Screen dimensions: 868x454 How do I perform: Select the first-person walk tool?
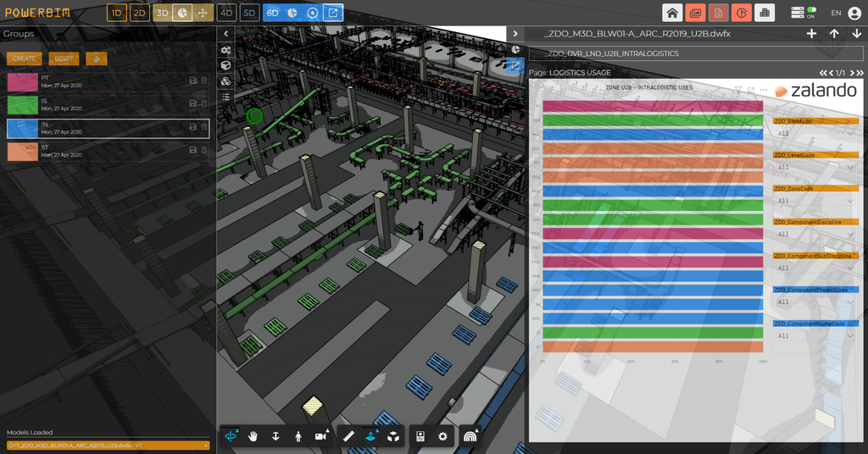tap(298, 436)
